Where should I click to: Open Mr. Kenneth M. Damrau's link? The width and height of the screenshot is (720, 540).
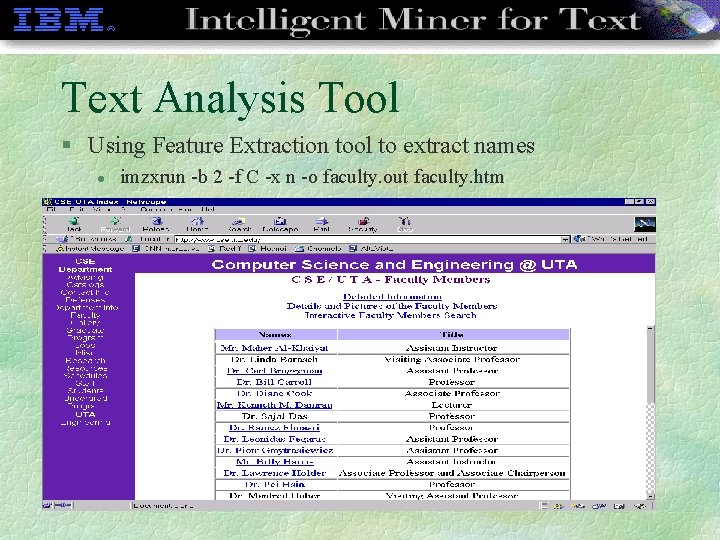pos(274,405)
